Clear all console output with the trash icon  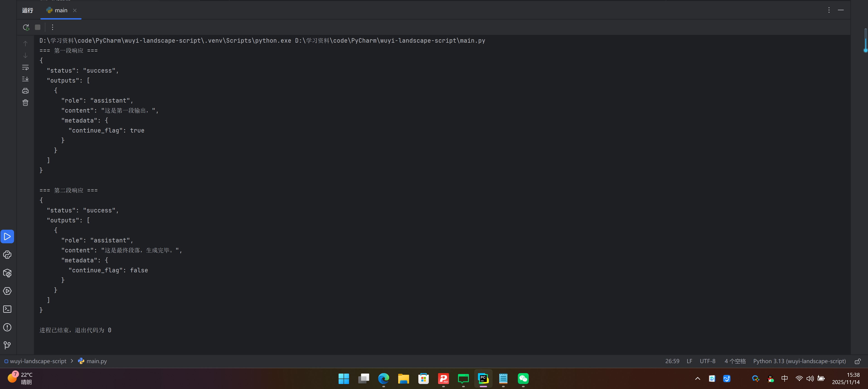25,103
